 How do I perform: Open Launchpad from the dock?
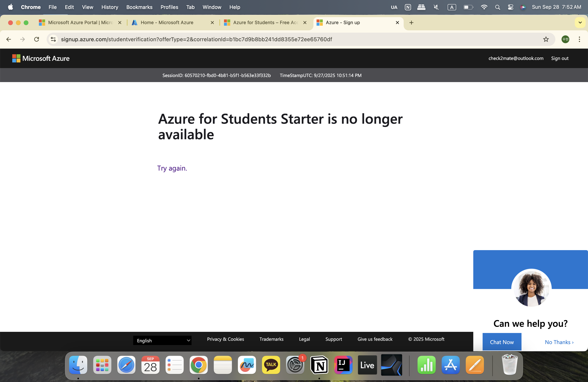pos(102,365)
